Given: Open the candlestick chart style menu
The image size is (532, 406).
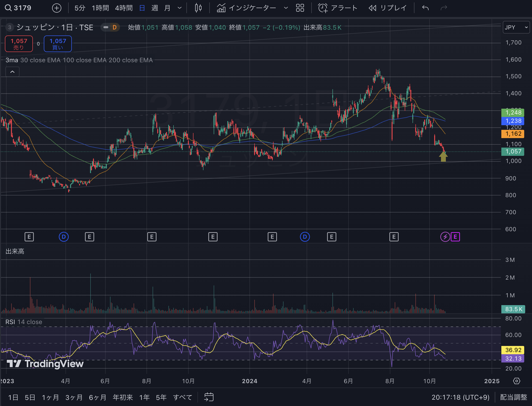Looking at the screenshot, I should [198, 8].
